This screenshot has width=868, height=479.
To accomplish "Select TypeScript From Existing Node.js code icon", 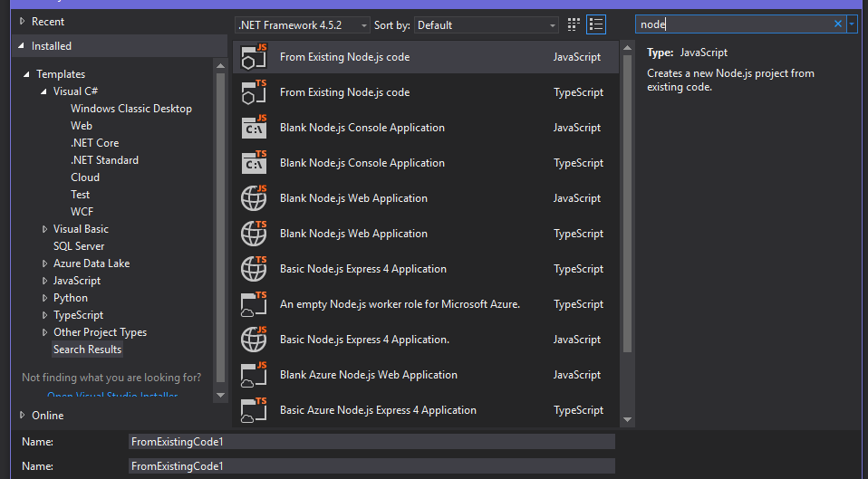I will pos(254,91).
